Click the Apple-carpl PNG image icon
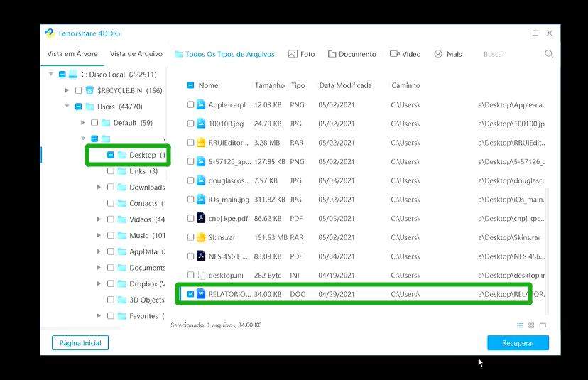Image resolution: width=588 pixels, height=380 pixels. [201, 104]
